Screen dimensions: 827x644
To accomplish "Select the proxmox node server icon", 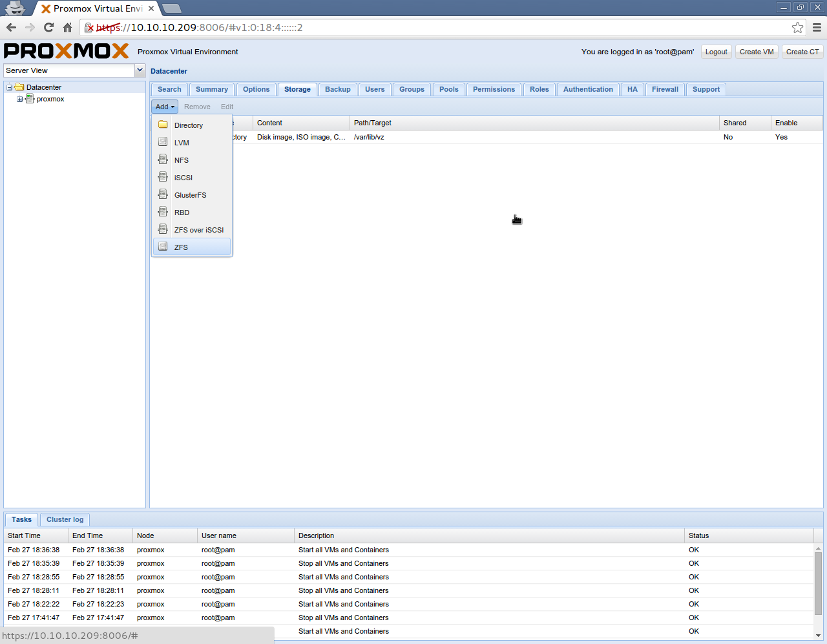I will [x=30, y=99].
